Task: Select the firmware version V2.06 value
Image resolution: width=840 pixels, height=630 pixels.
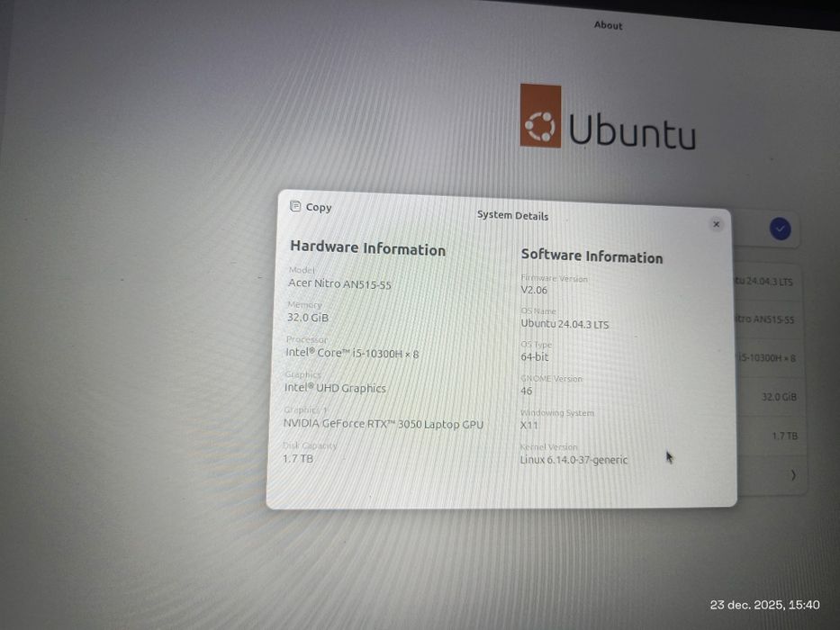Action: click(534, 291)
